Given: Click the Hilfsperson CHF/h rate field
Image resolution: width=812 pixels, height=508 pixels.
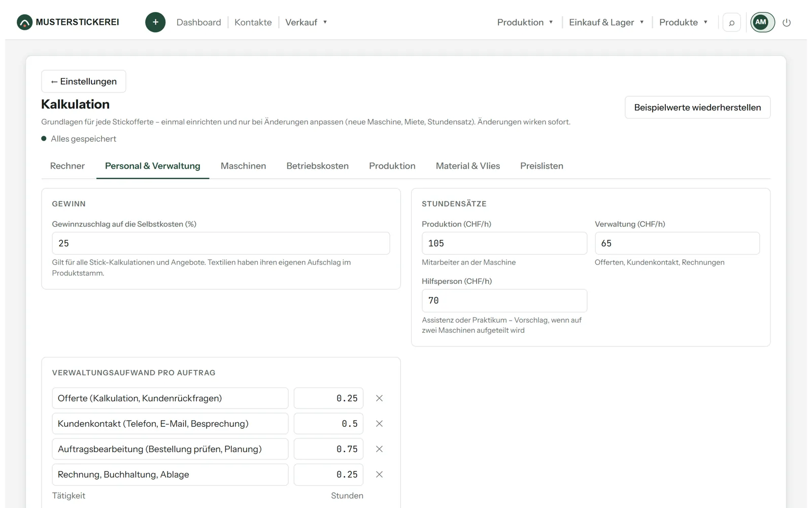Looking at the screenshot, I should (x=504, y=301).
